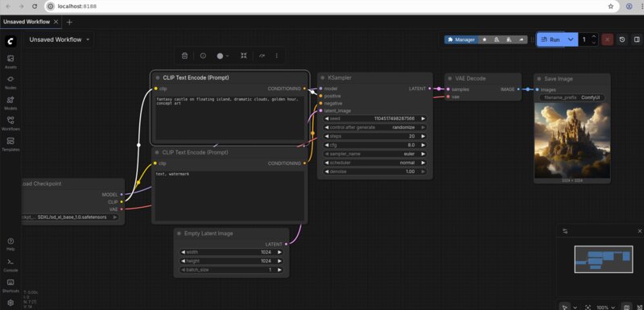The image size is (644, 310).
Task: Delete selected node with trash icon
Action: 185,56
